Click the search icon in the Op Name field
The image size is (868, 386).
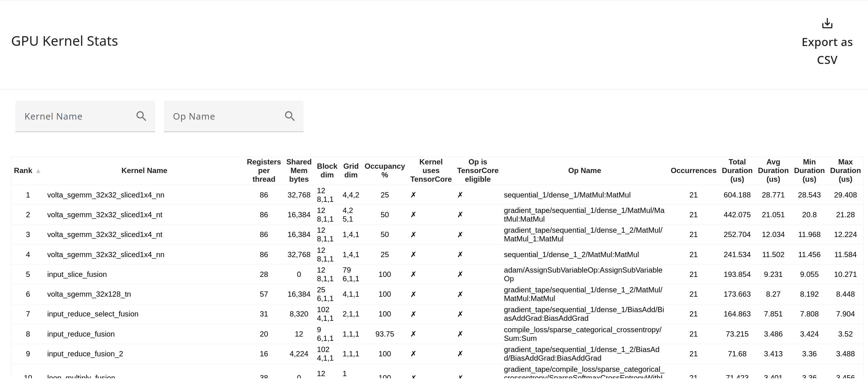pos(290,116)
